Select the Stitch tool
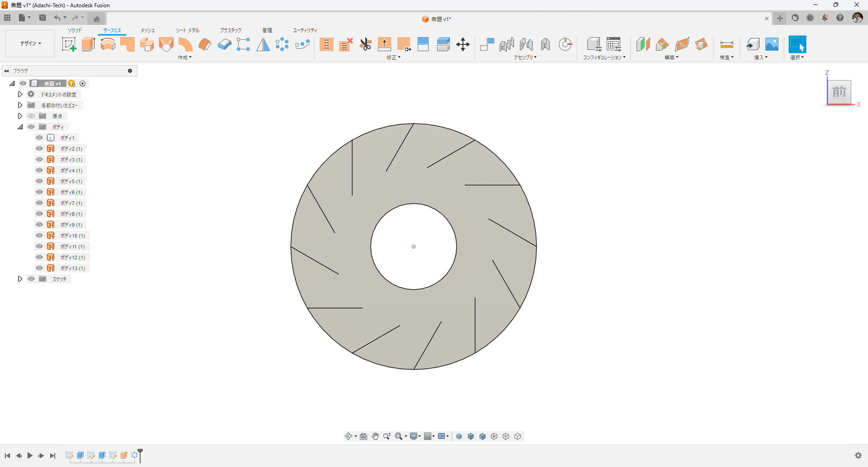The image size is (868, 467). (x=326, y=44)
